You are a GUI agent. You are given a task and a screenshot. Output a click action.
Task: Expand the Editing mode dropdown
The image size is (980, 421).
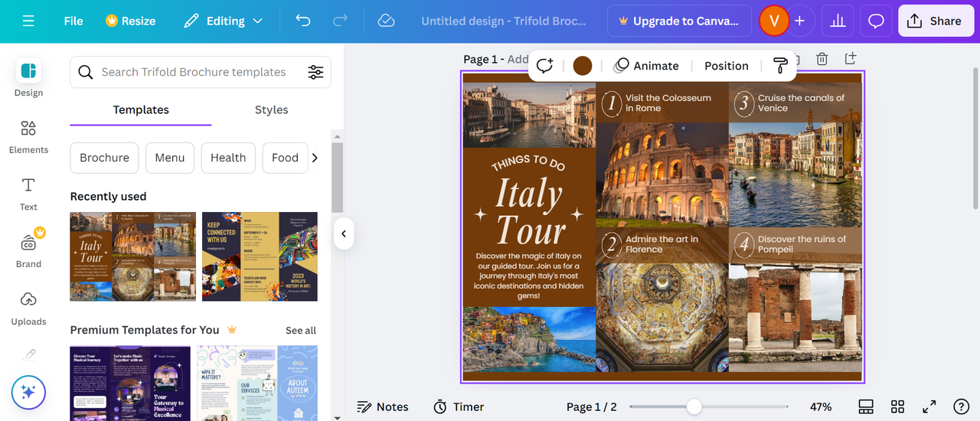point(224,21)
